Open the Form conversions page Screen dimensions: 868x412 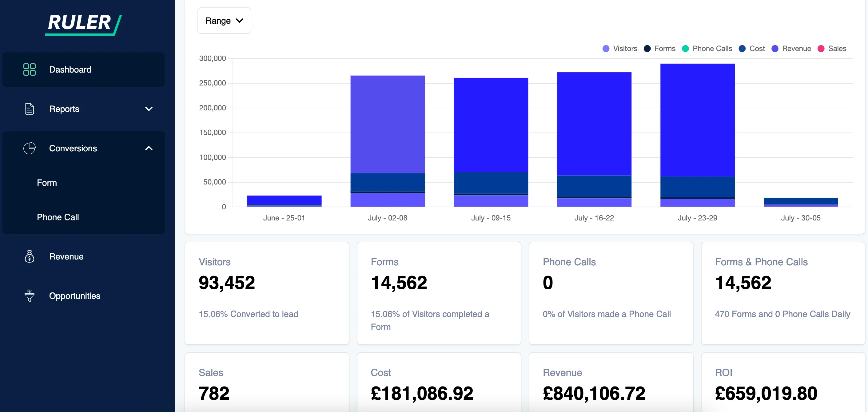coord(47,183)
